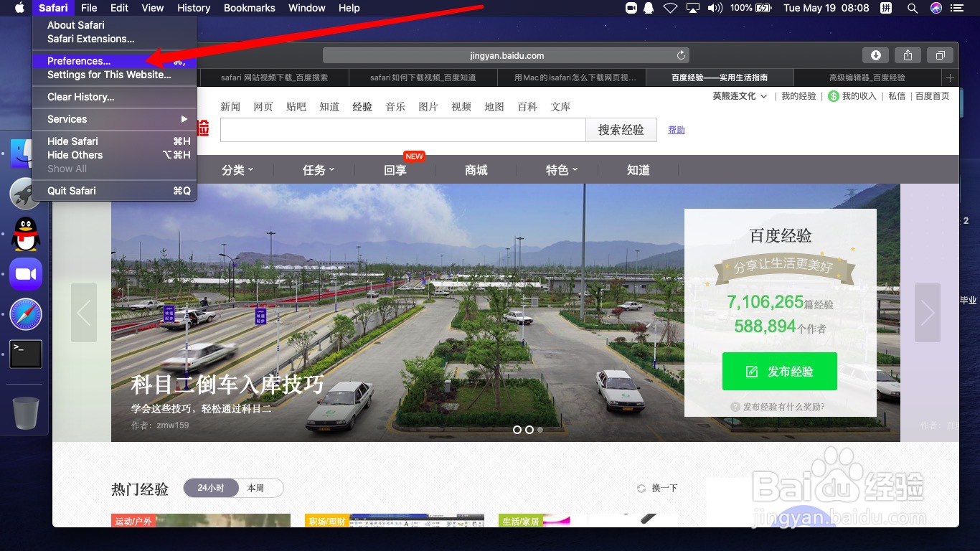The width and height of the screenshot is (980, 551).
Task: Open Terminal in the Dock
Action: point(26,354)
